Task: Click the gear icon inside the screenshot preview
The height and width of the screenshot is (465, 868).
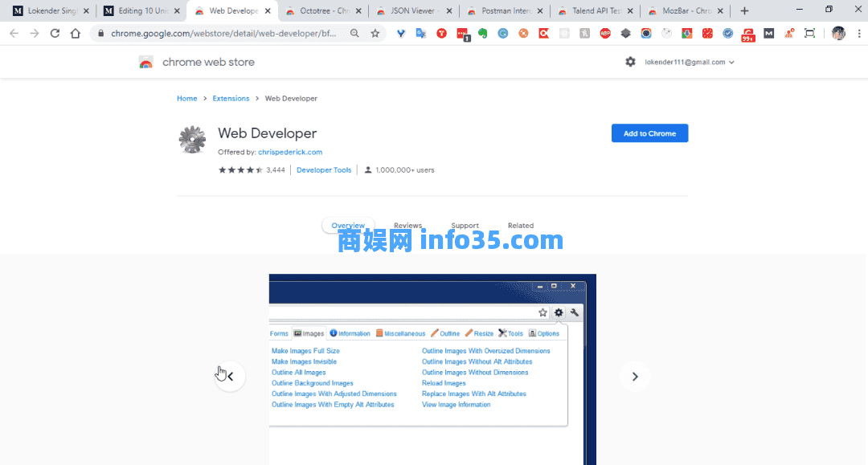Action: pos(559,312)
